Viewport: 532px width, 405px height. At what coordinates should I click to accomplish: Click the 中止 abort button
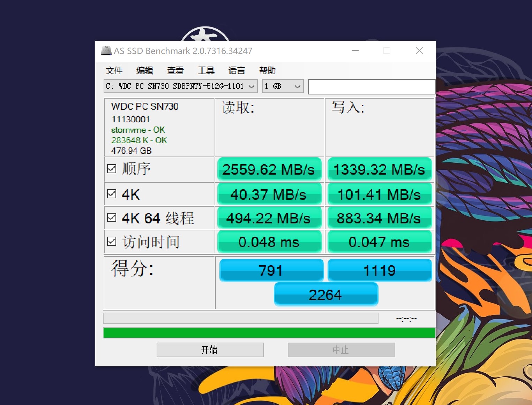pyautogui.click(x=341, y=350)
